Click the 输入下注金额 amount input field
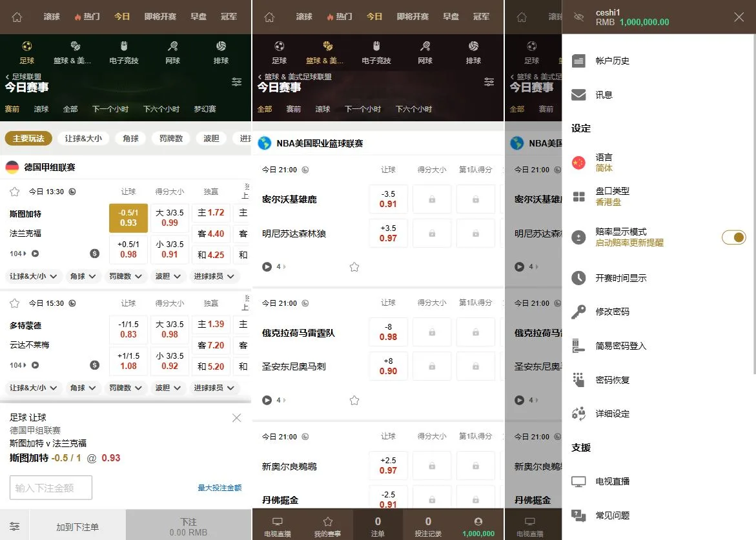 50,488
